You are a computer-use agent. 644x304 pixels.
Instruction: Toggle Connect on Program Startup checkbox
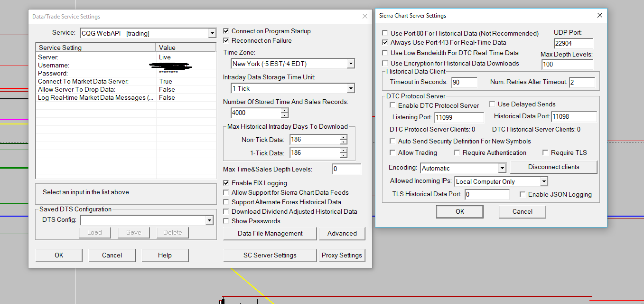pos(226,31)
